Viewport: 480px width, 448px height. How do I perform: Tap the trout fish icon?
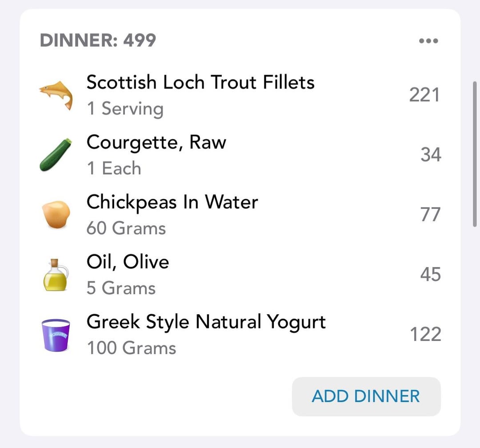click(x=56, y=95)
